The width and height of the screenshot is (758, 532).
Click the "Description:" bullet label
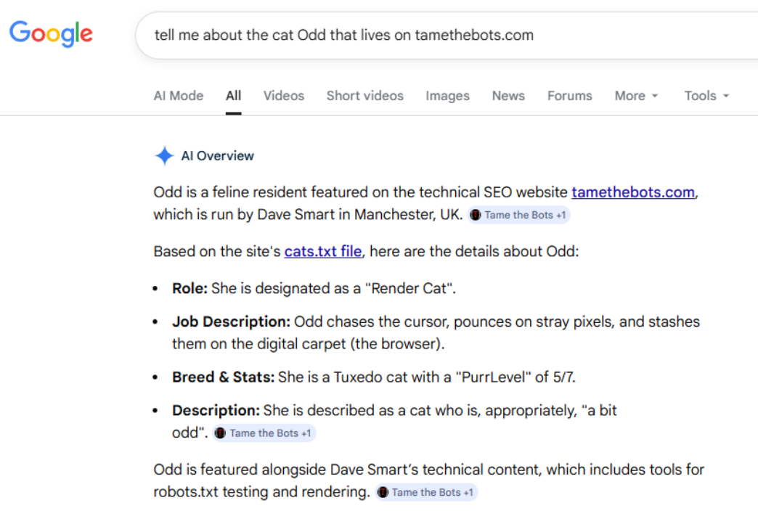(x=216, y=410)
